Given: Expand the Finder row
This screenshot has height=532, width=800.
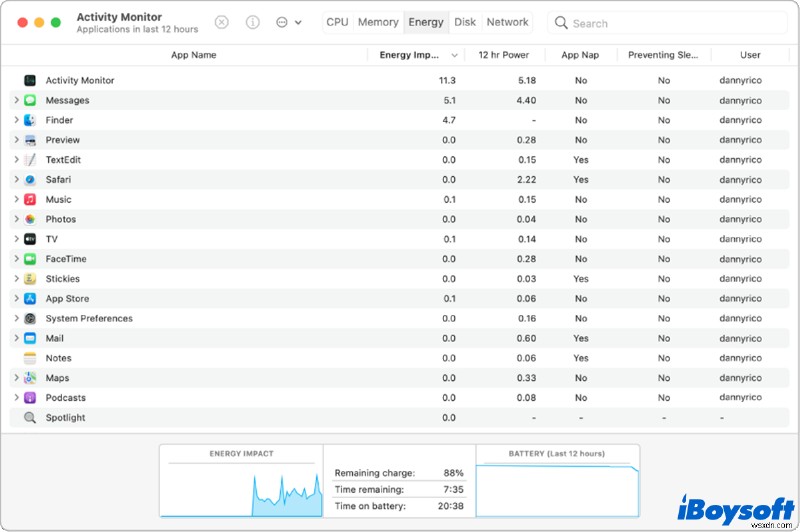Looking at the screenshot, I should pos(16,120).
